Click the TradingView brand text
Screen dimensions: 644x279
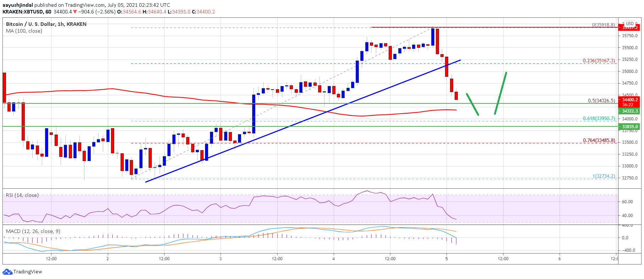point(28,272)
